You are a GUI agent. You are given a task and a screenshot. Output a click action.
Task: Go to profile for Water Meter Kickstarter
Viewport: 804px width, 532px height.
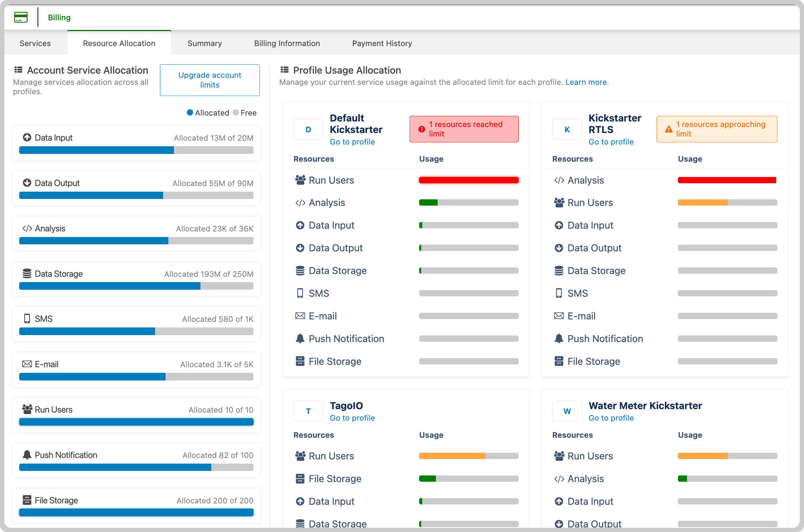611,418
